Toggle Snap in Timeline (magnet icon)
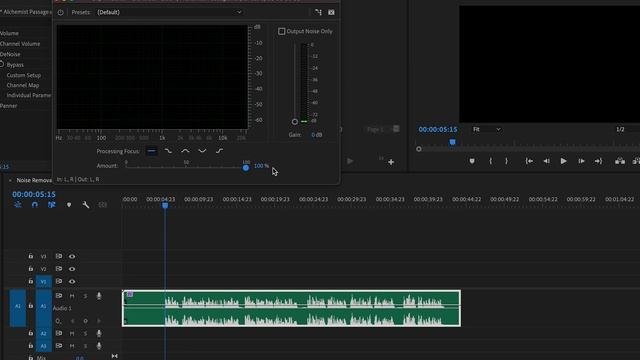Screen dimensions: 640x360 35,205
